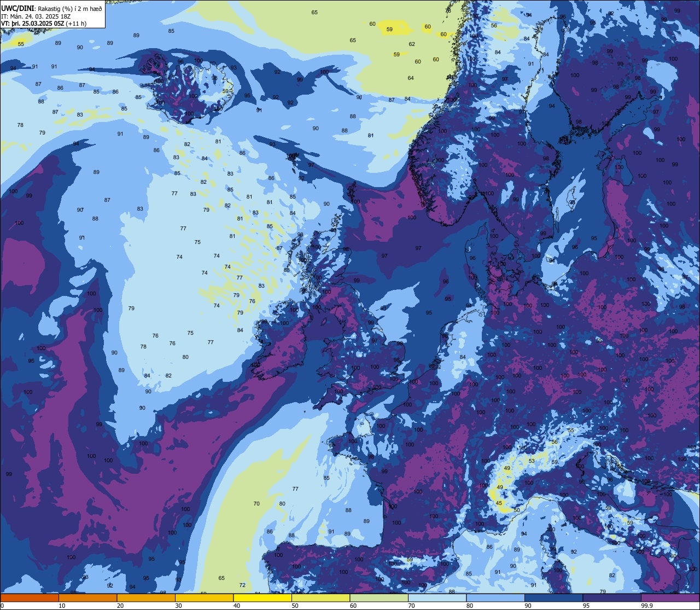Viewport: 700px width, 610px height.
Task: Click the 0–10 dark orange legend swatch
Action: coord(30,597)
